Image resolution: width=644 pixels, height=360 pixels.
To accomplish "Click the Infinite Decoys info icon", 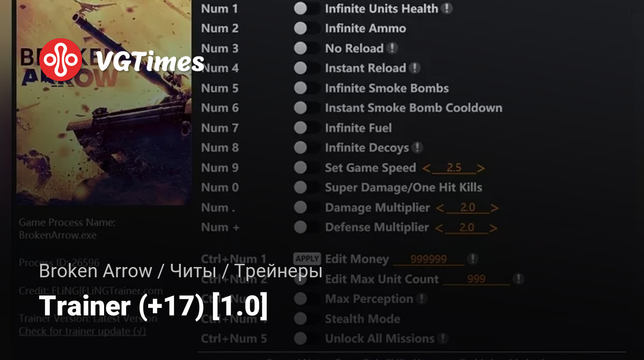I will coord(418,147).
